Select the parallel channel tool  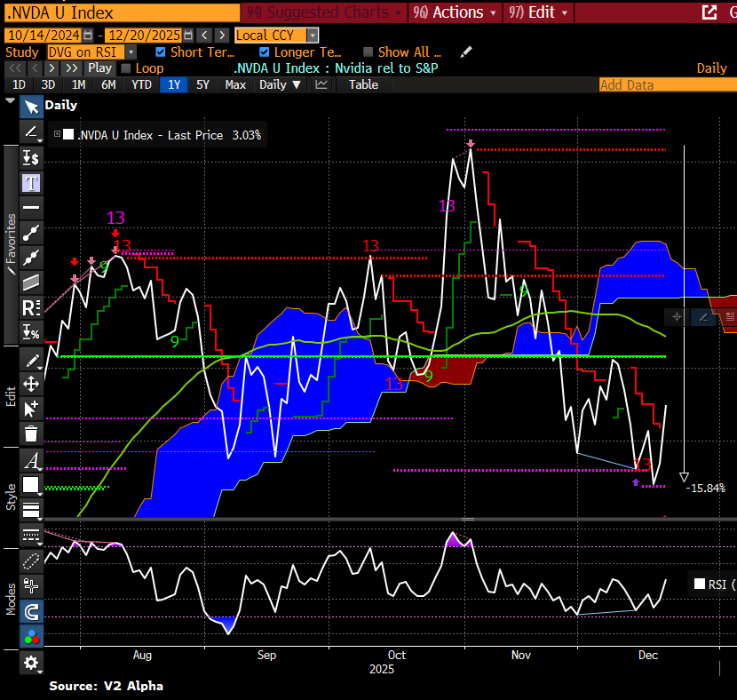(31, 282)
